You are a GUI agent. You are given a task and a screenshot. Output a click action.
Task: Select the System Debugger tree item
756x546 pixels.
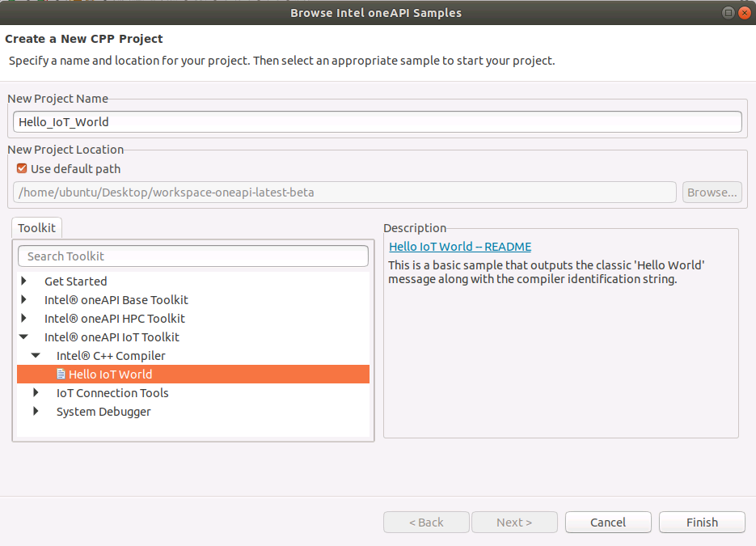click(103, 412)
